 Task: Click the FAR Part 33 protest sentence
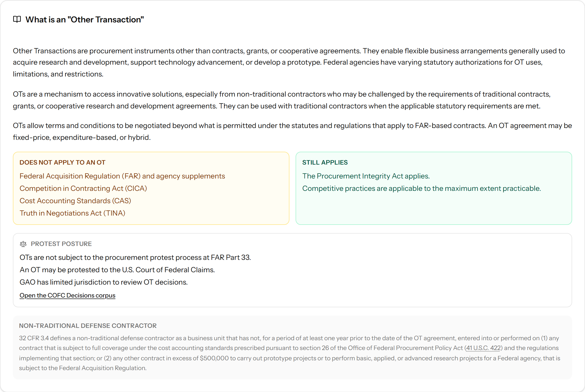pos(135,258)
